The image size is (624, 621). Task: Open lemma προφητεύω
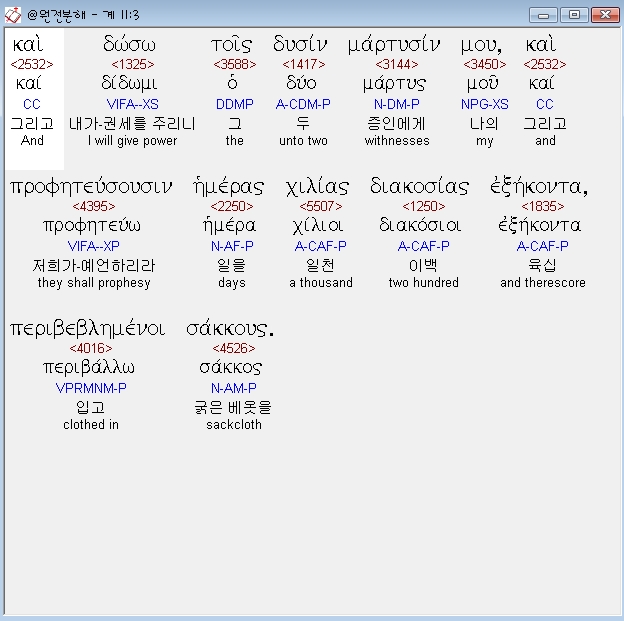pyautogui.click(x=92, y=226)
